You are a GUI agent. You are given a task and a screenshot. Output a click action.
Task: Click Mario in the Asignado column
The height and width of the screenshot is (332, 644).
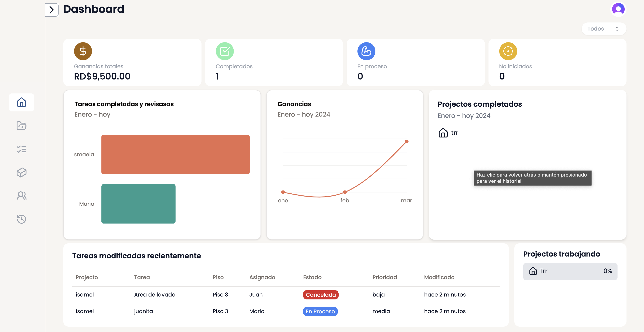(x=256, y=311)
